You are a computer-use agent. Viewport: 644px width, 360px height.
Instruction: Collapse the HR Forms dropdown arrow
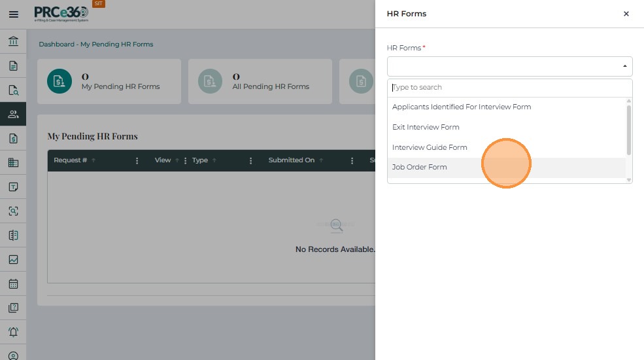point(624,66)
